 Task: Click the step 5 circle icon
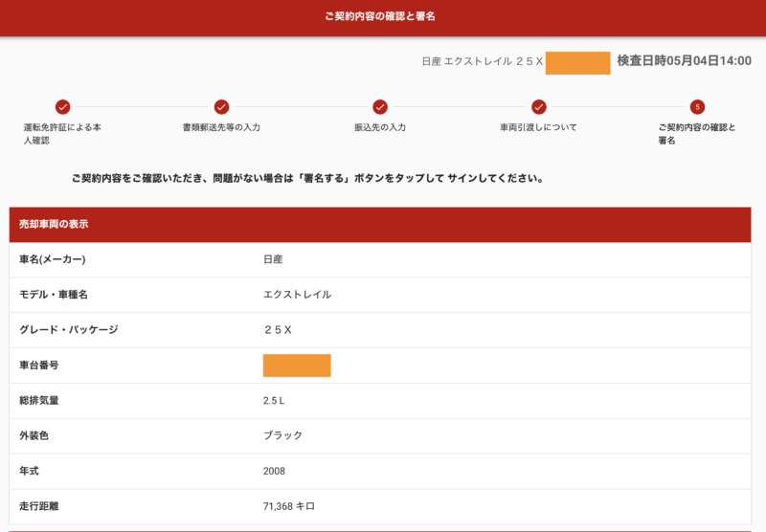[697, 106]
